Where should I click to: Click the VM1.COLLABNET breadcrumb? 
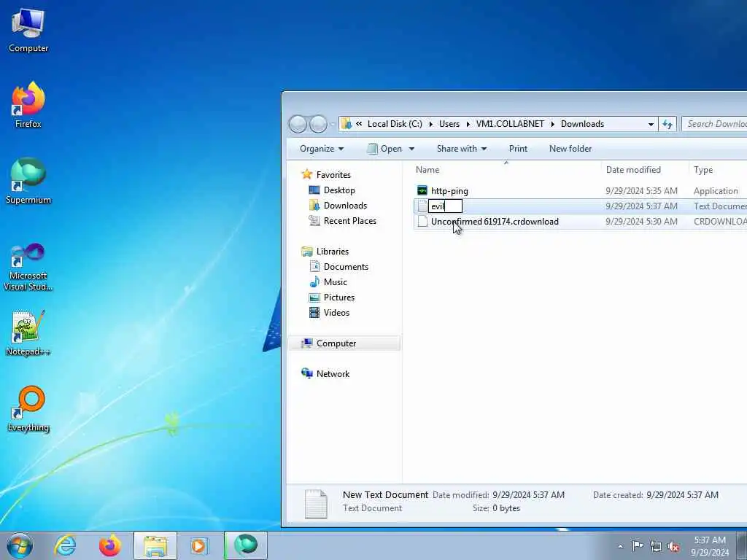510,124
